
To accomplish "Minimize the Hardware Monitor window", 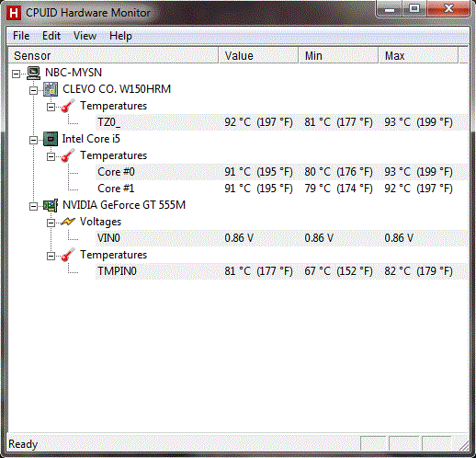I will point(390,9).
